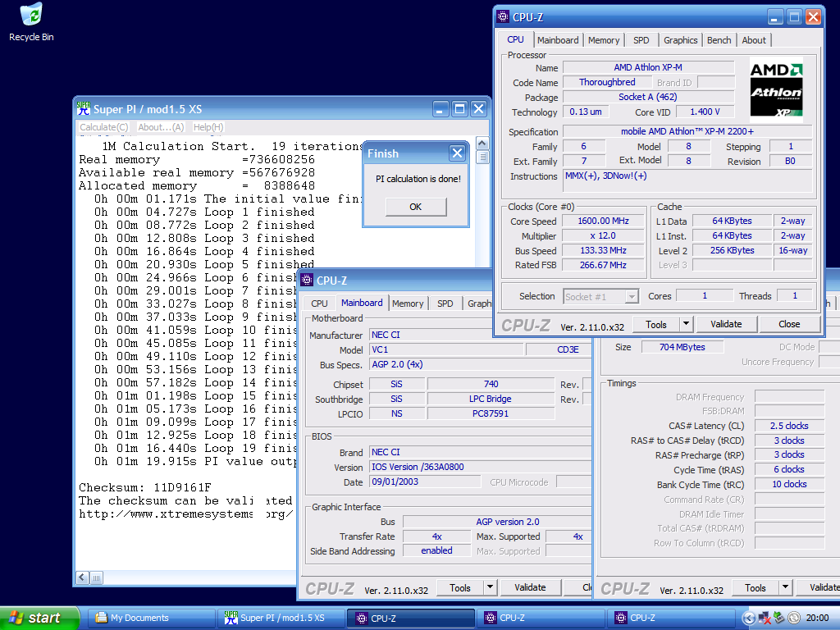Switch to the SPD tab in front CPU-Z

[641, 40]
